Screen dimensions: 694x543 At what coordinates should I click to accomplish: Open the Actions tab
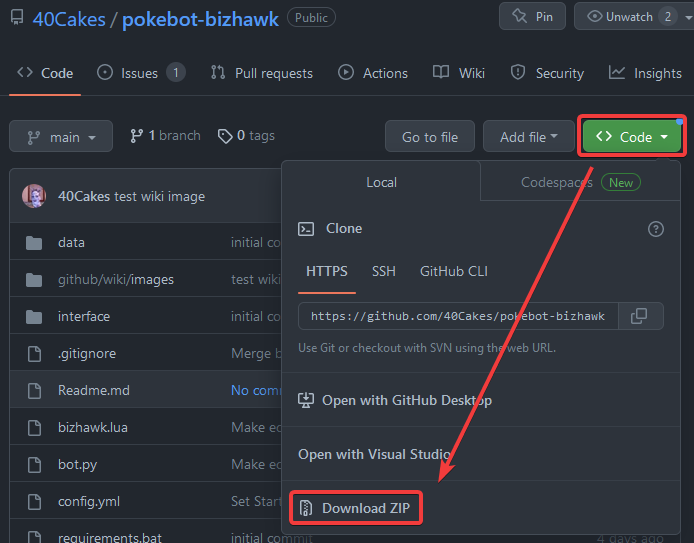[373, 73]
